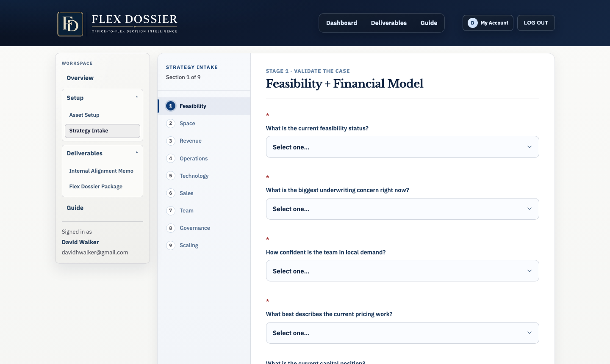The width and height of the screenshot is (610, 364).
Task: Click chevron of the underwriting concern select
Action: (530, 209)
